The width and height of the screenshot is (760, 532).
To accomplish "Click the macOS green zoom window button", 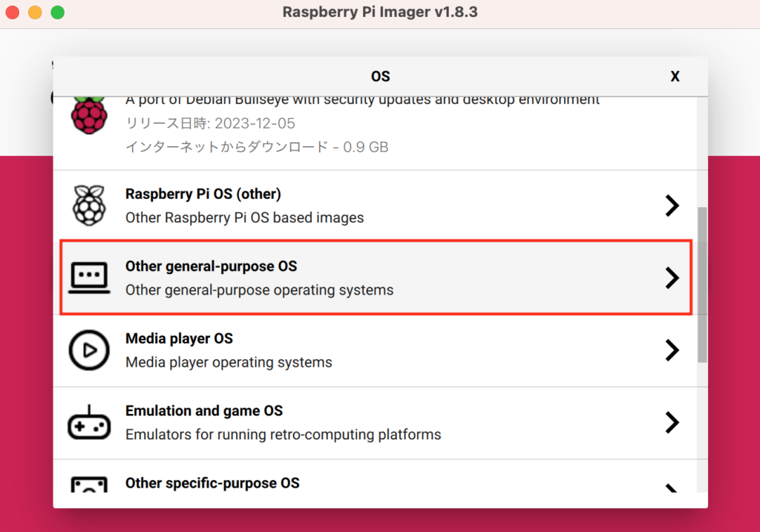I will pyautogui.click(x=58, y=12).
